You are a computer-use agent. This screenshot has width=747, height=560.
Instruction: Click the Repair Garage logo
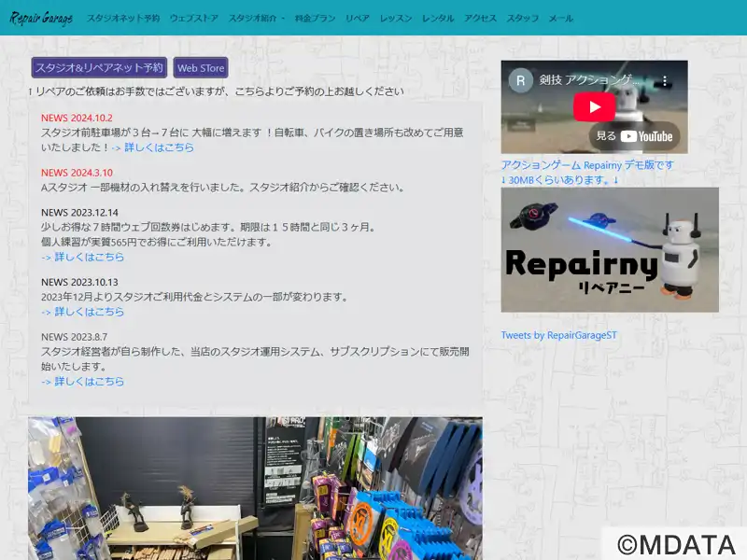pos(41,18)
